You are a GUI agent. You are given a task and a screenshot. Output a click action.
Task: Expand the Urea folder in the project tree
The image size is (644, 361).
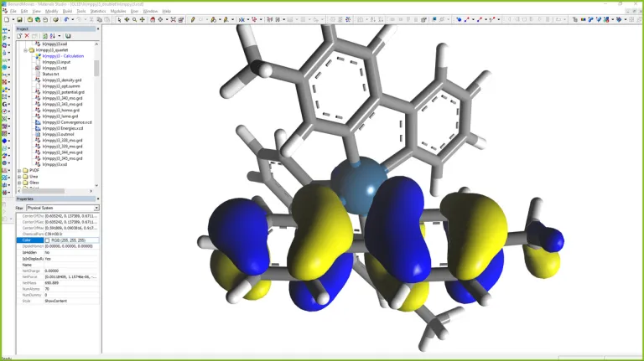19,177
